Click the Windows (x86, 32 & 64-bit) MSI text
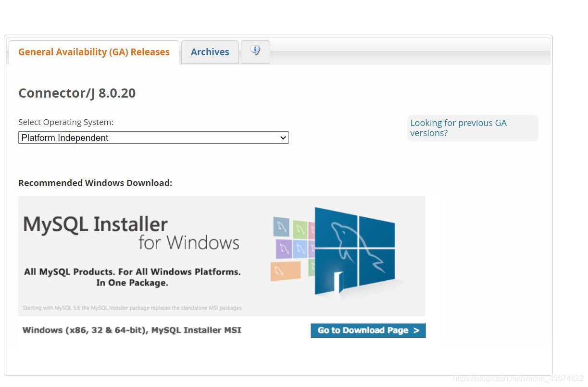Image resolution: width=588 pixels, height=387 pixels. click(132, 330)
